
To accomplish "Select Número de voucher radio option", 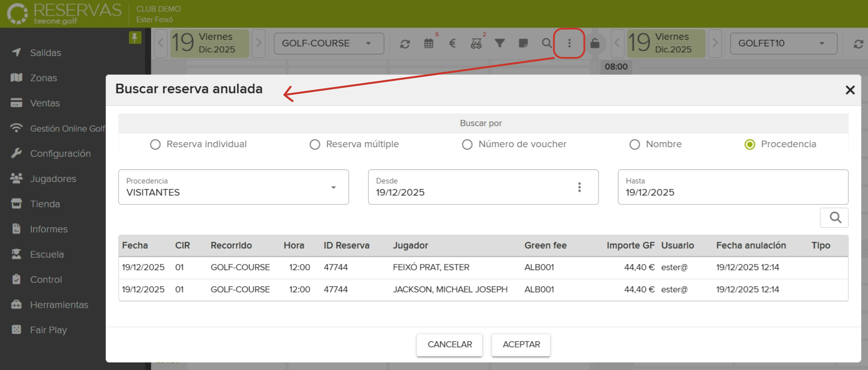I will [x=467, y=144].
